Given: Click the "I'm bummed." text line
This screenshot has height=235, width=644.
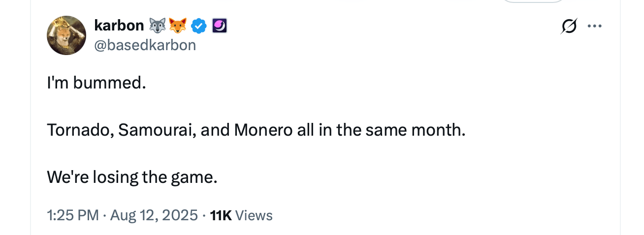Looking at the screenshot, I should pos(97,83).
